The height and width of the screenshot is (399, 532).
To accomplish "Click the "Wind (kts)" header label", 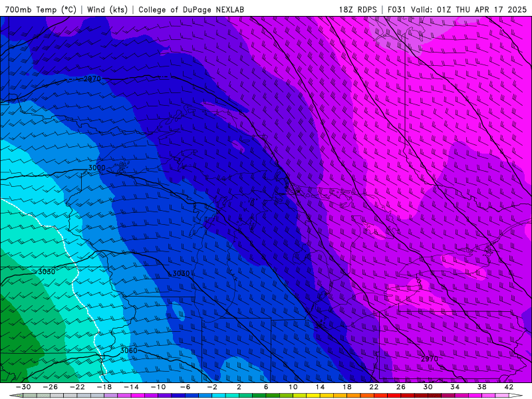I will point(107,9).
